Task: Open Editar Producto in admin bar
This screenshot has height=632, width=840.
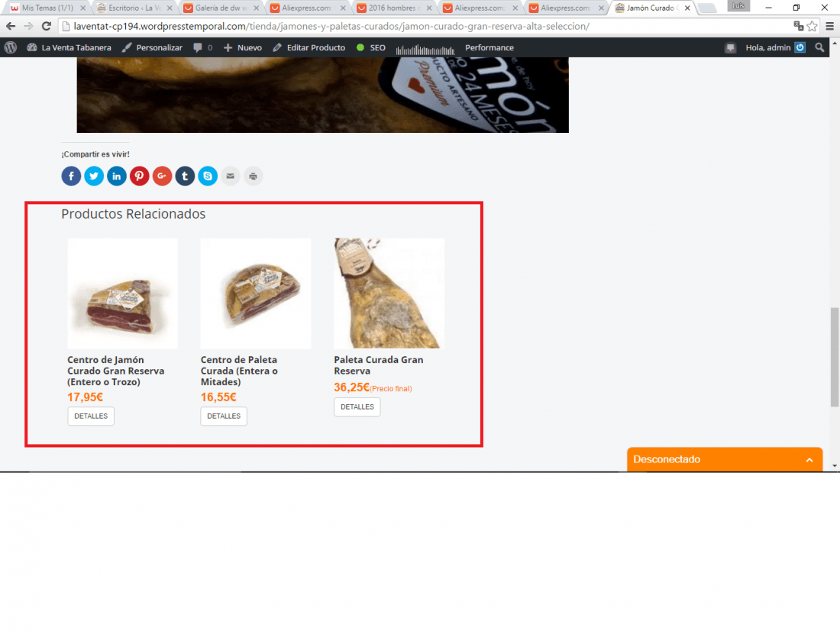Action: coord(309,47)
